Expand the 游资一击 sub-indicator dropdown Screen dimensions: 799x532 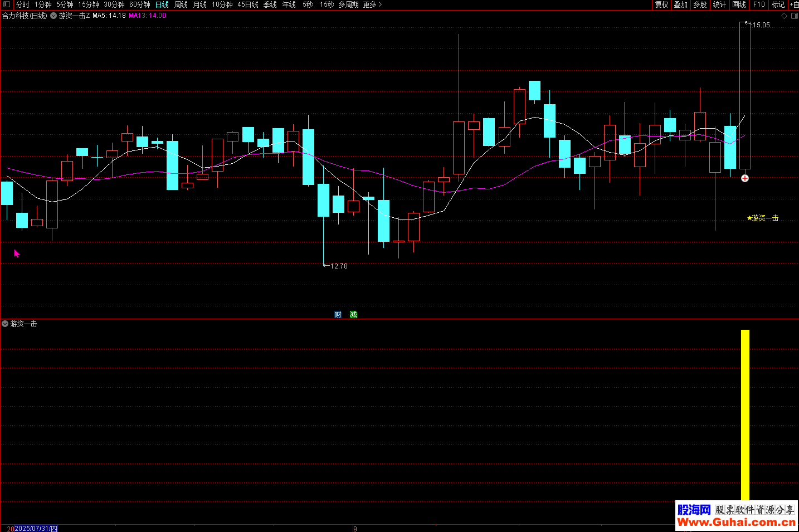click(5, 324)
